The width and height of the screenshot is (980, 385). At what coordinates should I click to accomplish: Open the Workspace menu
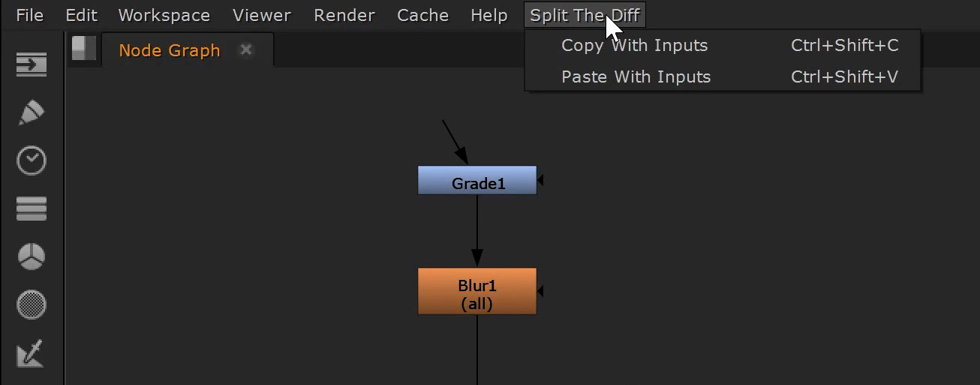click(164, 15)
